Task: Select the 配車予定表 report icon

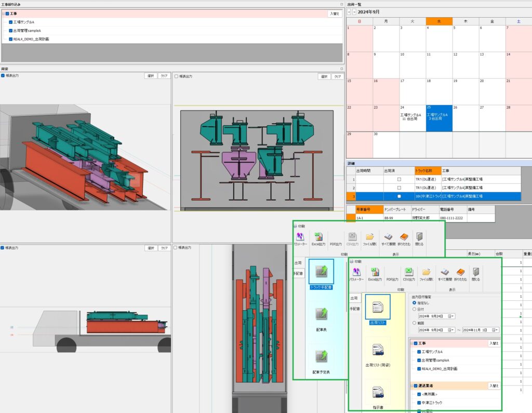Action: click(321, 358)
